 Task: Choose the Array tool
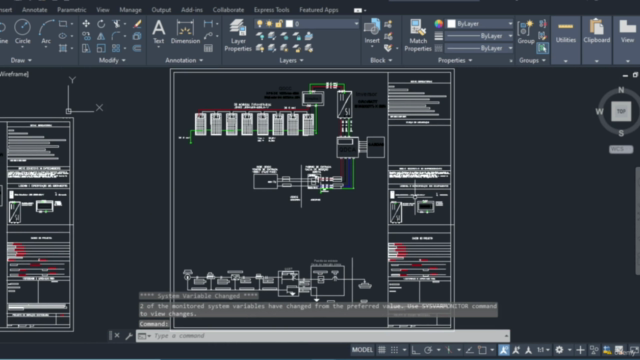click(116, 48)
